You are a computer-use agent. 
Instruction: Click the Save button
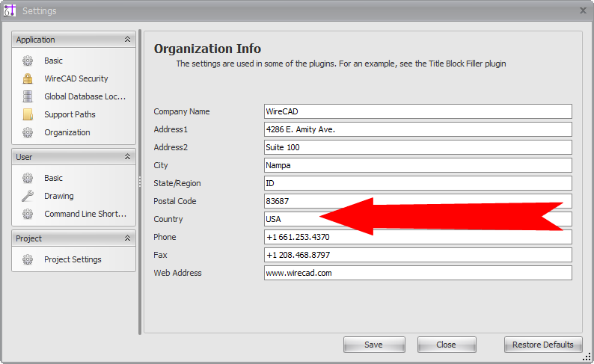(374, 345)
